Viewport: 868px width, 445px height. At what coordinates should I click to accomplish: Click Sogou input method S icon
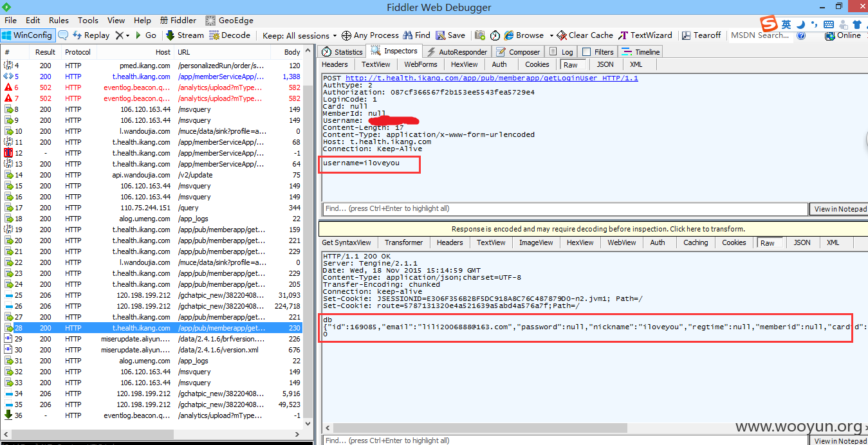tap(769, 24)
